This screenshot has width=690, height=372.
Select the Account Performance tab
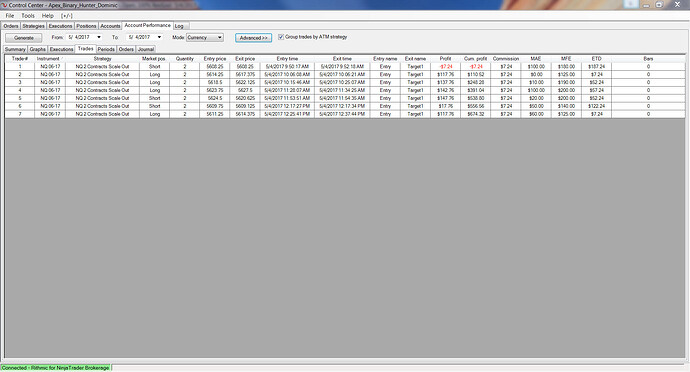coord(147,26)
